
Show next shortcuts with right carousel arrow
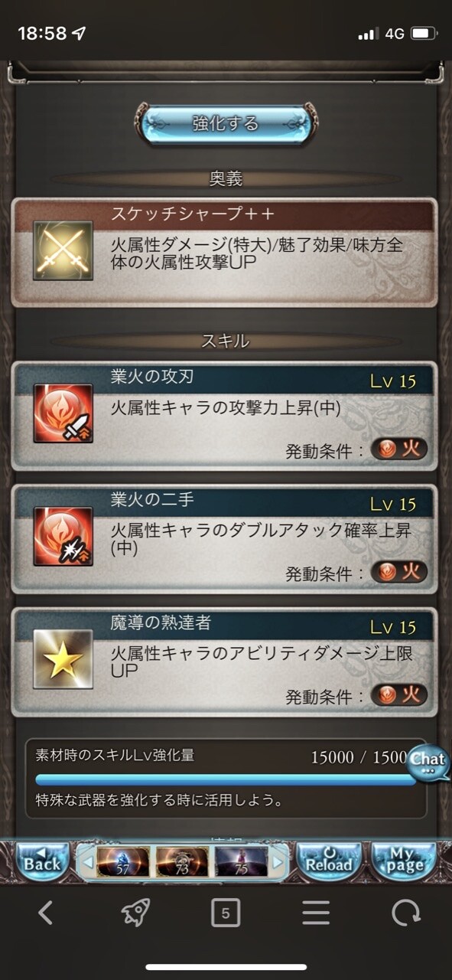[278, 861]
